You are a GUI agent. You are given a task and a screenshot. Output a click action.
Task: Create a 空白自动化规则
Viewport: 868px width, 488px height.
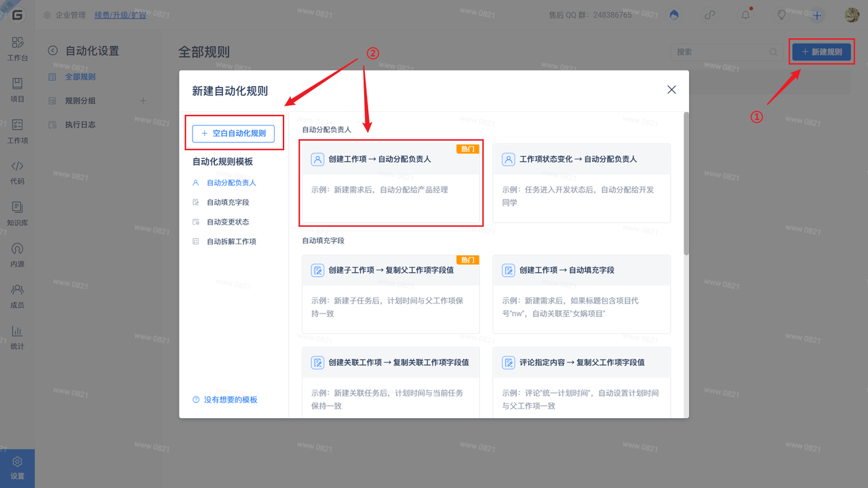233,134
